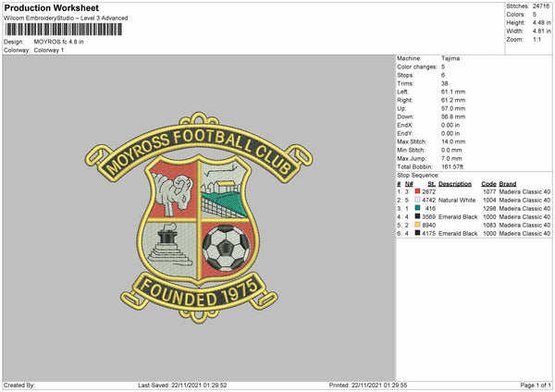Click the green thread swatch for code 1298
This screenshot has height=392, width=555.
click(x=418, y=208)
